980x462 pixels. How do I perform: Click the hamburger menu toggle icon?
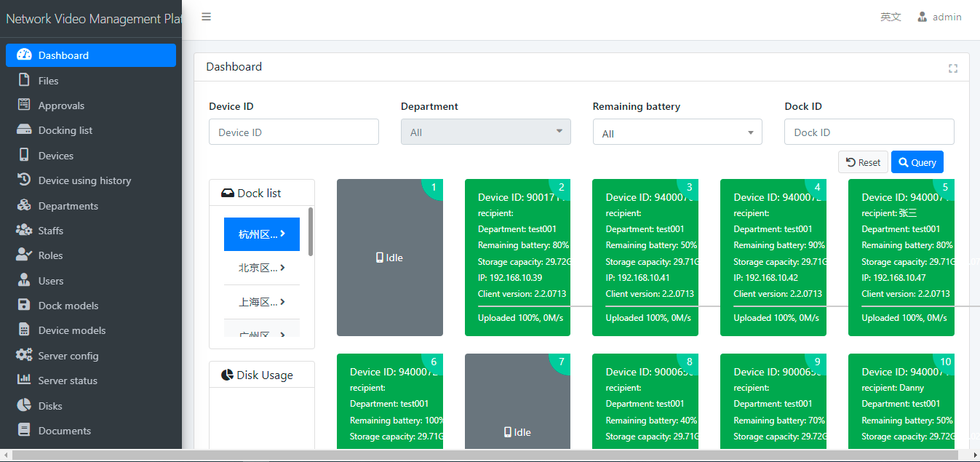(x=207, y=17)
